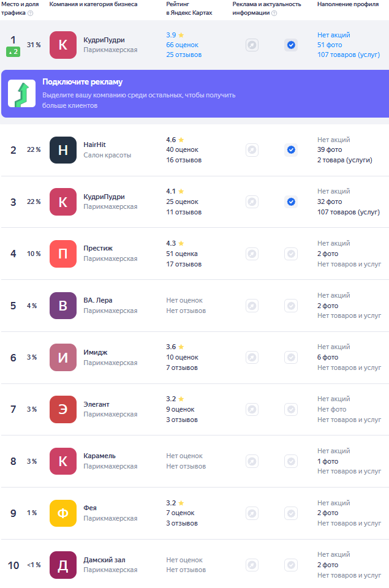Click '32 фото' in the third-place КудриПудри row
The image size is (389, 588).
(x=330, y=202)
